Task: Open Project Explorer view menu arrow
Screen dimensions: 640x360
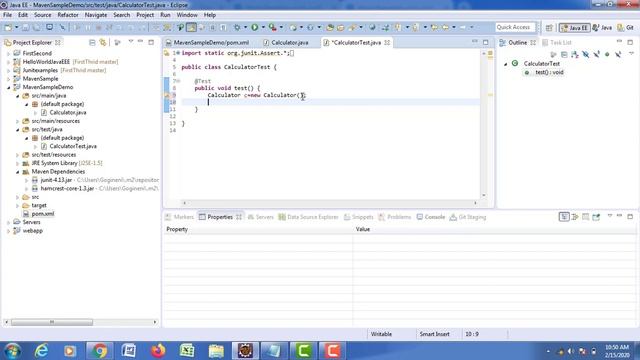Action: [131, 42]
